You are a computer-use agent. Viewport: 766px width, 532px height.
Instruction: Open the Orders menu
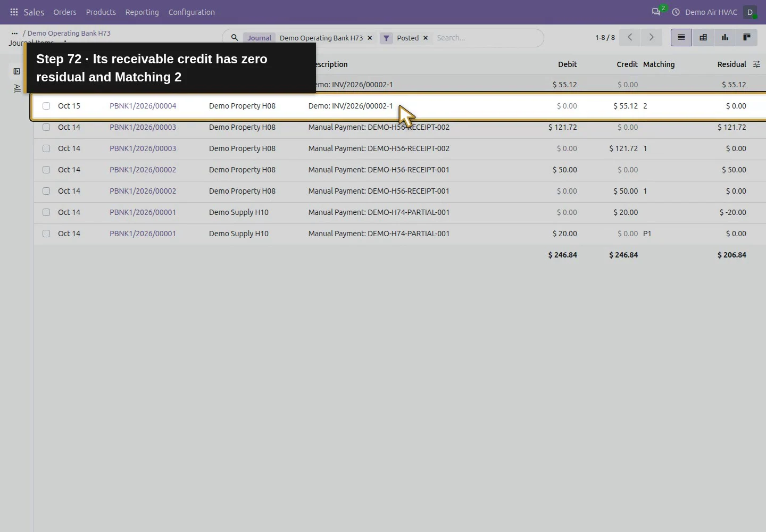[65, 12]
